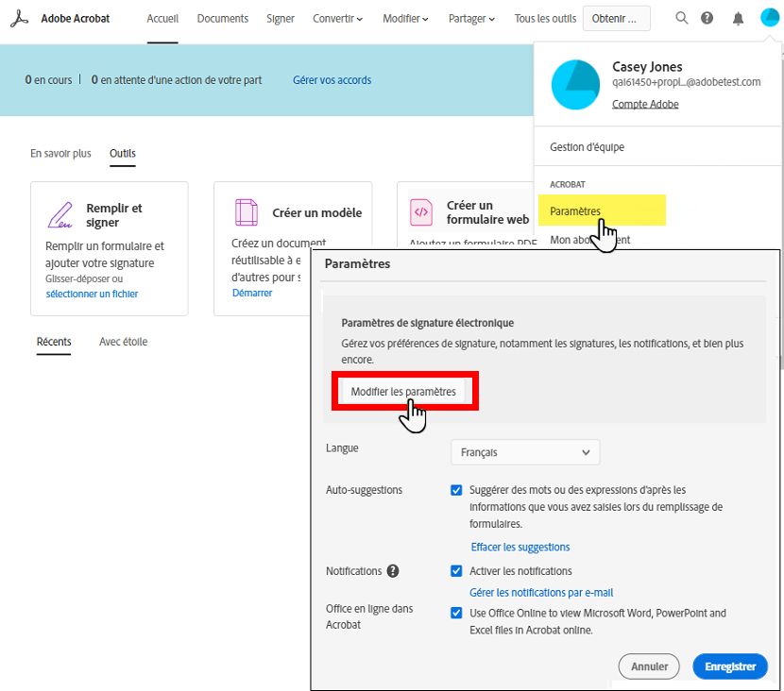
Task: Click Modifier les paramètres button
Action: click(403, 391)
